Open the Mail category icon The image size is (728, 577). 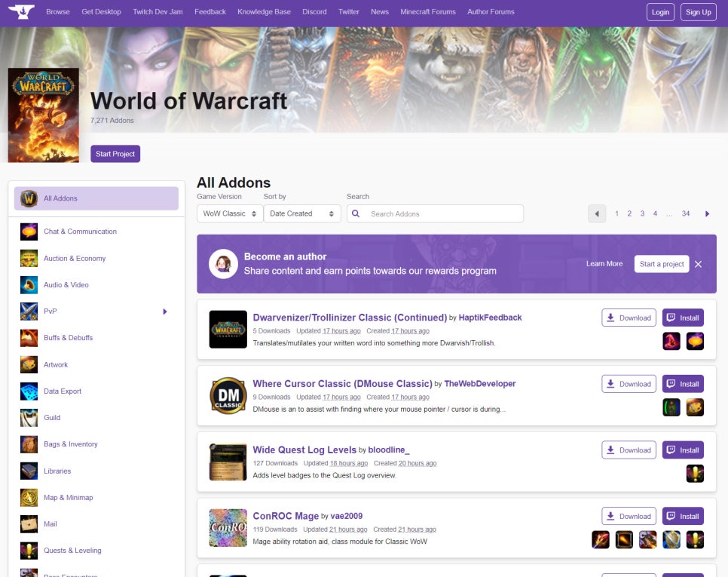coord(29,524)
